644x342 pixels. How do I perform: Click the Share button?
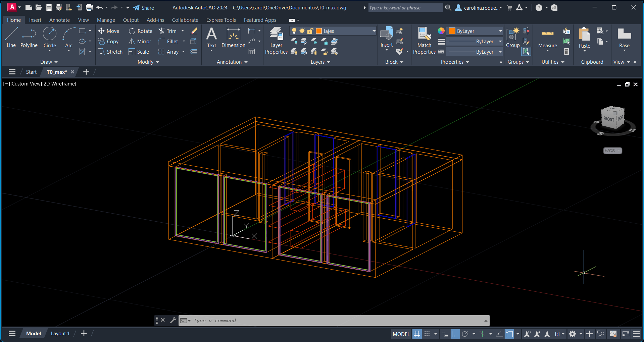(x=144, y=8)
